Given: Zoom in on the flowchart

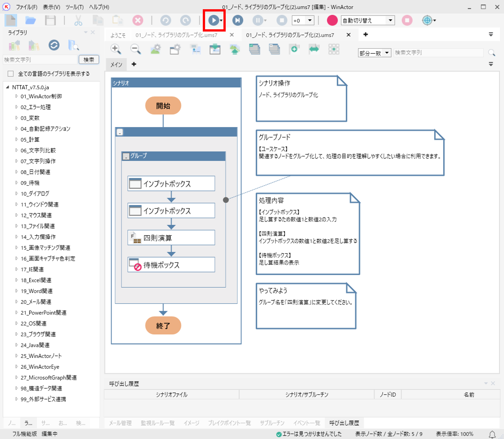Looking at the screenshot, I should tap(116, 49).
